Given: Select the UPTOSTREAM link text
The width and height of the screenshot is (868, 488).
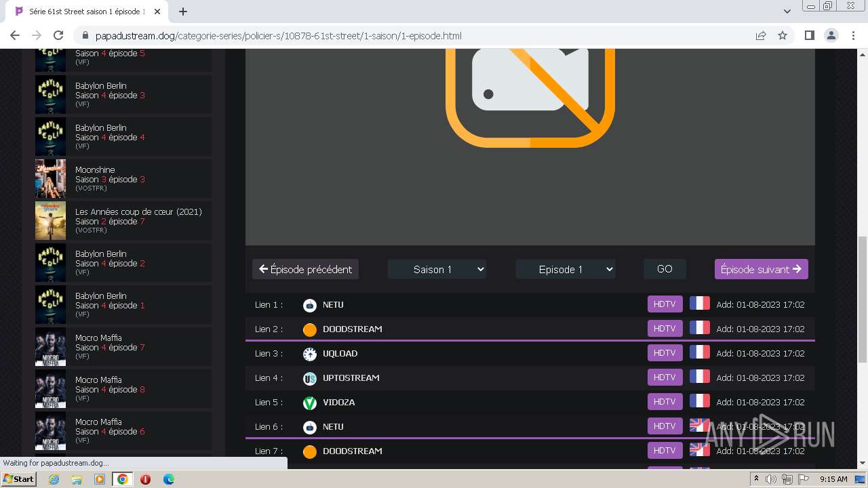Looking at the screenshot, I should click(351, 378).
